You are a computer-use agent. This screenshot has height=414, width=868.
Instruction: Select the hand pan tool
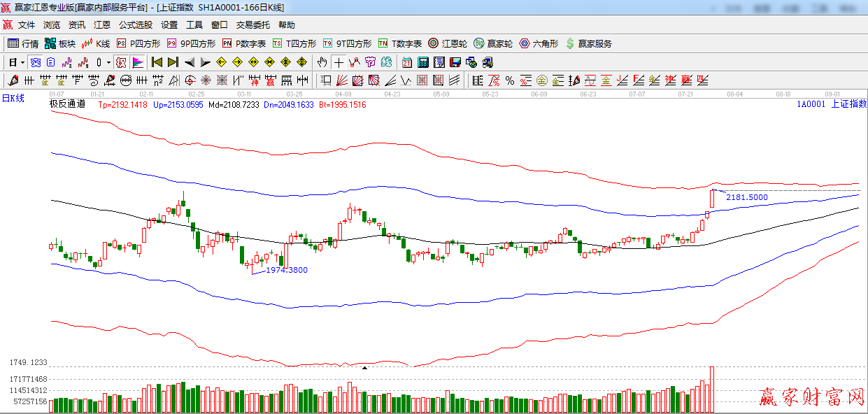(x=322, y=62)
